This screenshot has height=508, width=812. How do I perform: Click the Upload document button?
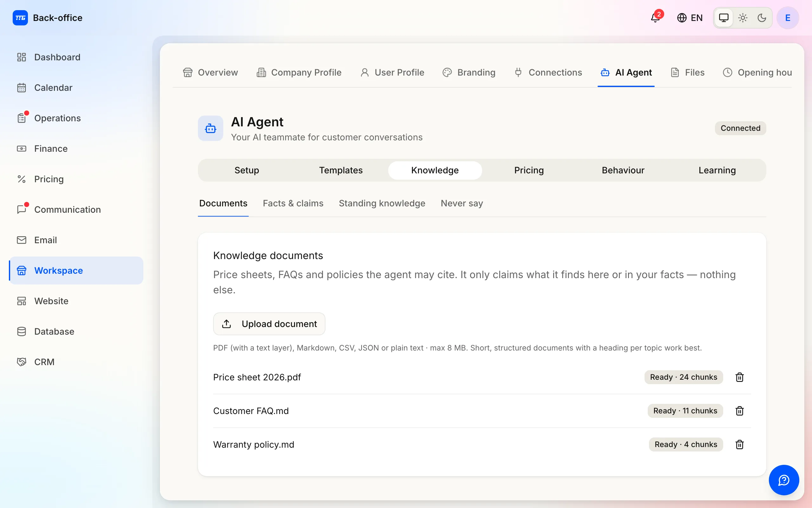coord(269,324)
